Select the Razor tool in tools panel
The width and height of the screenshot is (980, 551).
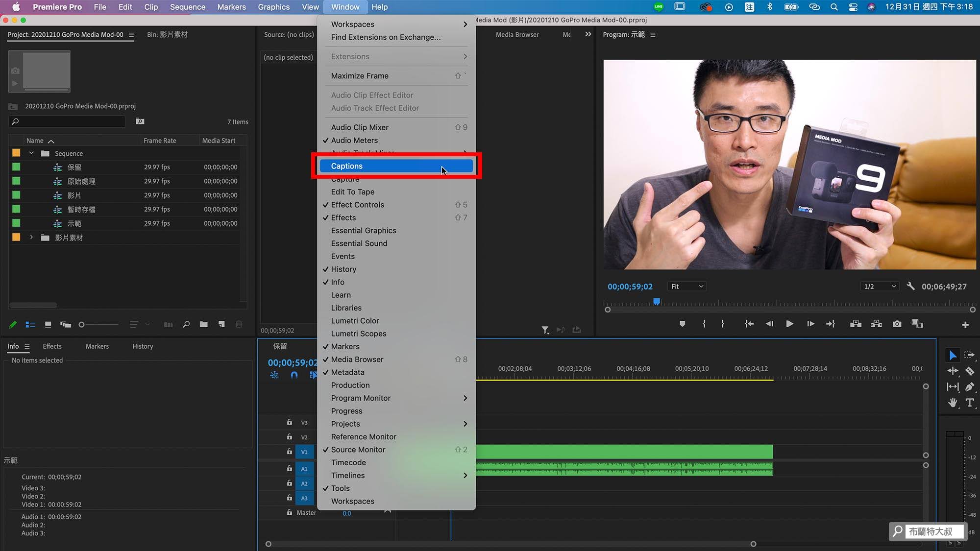coord(969,371)
